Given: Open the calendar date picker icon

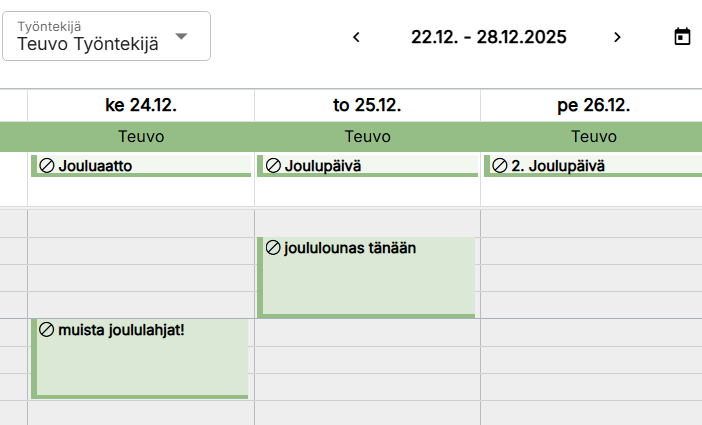Looking at the screenshot, I should [682, 37].
